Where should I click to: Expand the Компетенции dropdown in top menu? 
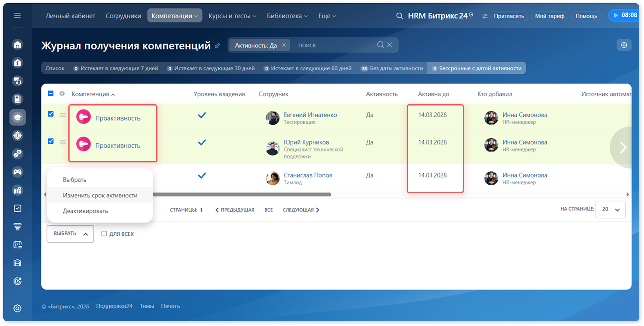point(175,16)
